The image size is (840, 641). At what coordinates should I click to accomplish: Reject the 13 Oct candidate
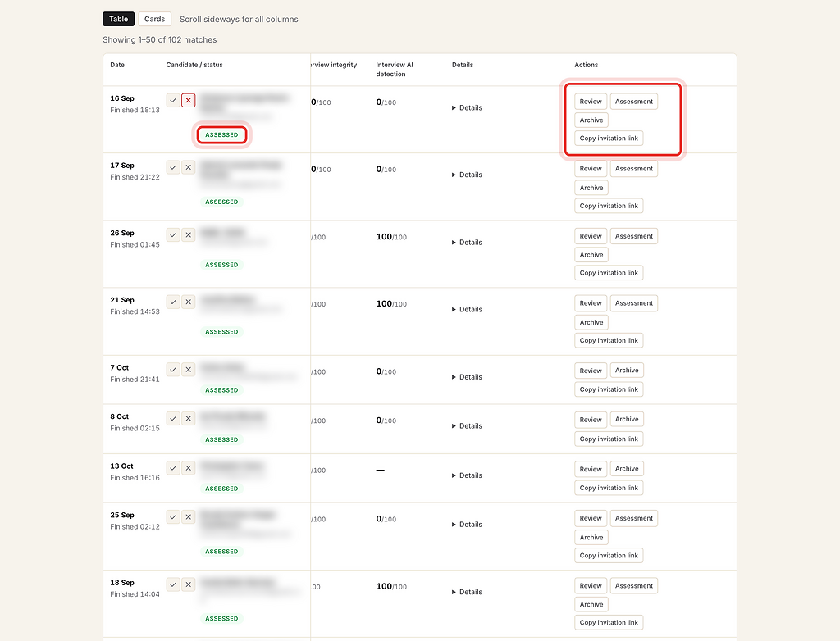click(188, 467)
